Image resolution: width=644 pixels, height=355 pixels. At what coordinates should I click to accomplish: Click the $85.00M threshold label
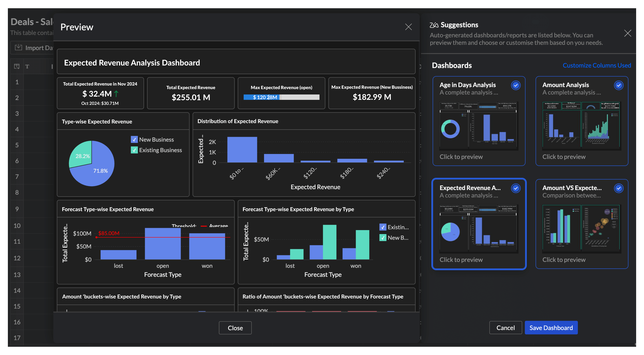tap(109, 233)
